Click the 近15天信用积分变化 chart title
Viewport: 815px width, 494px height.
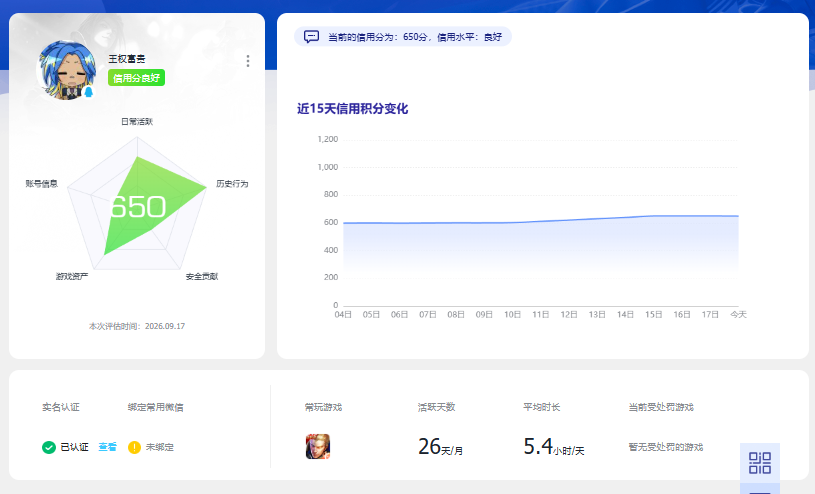[352, 109]
